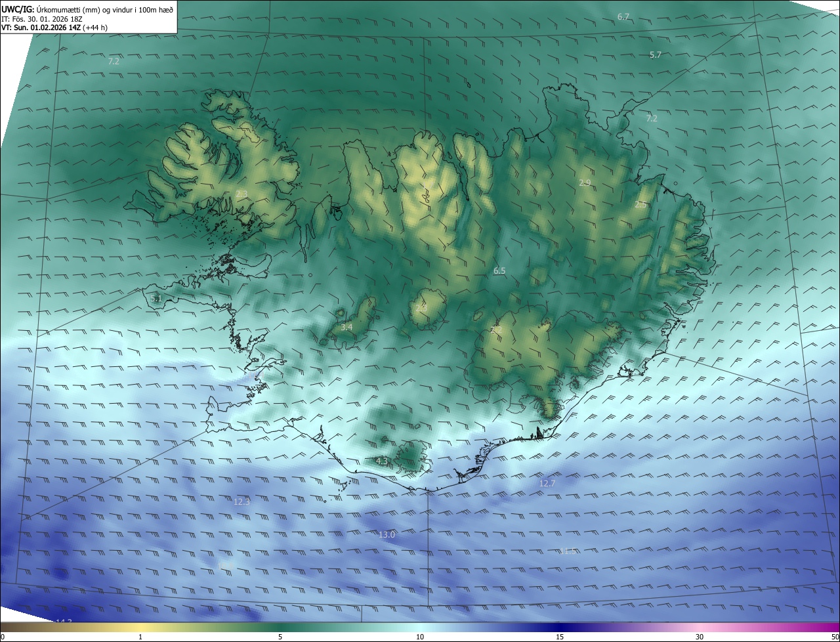Click the 3.4 value on Langjökull glacier
This screenshot has height=642, width=840.
346,327
